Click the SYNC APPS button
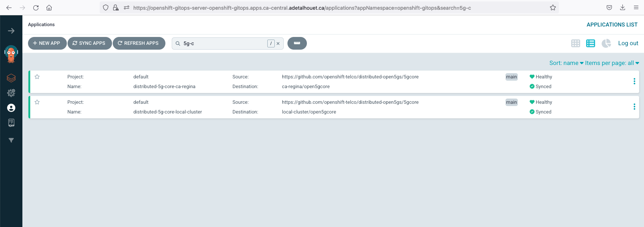 click(90, 43)
